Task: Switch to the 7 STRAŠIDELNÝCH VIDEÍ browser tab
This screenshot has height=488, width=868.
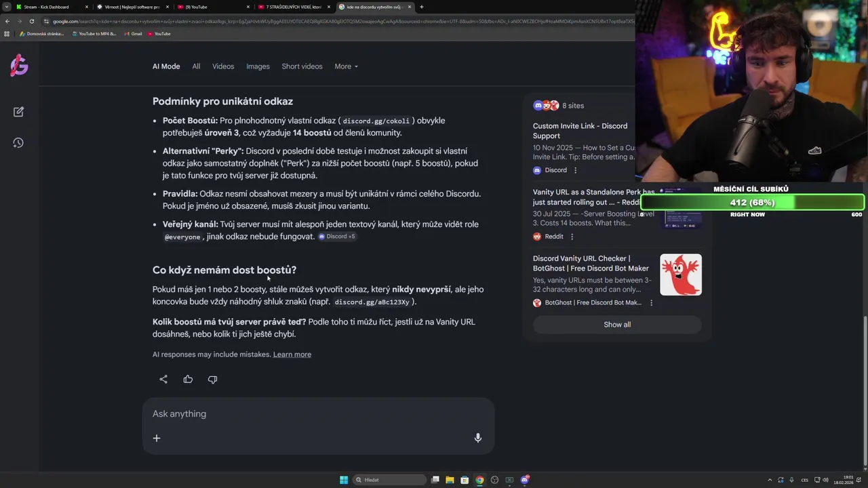Action: 293,7
